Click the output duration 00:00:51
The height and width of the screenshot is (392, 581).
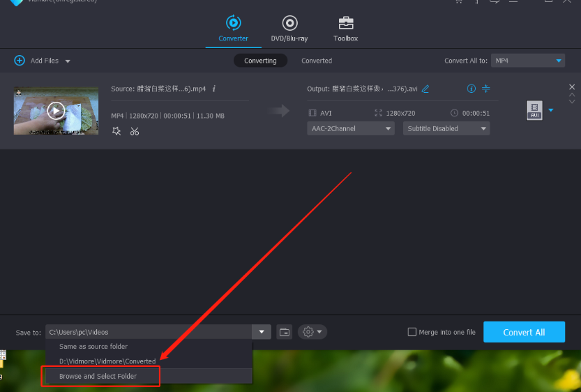[x=476, y=113]
